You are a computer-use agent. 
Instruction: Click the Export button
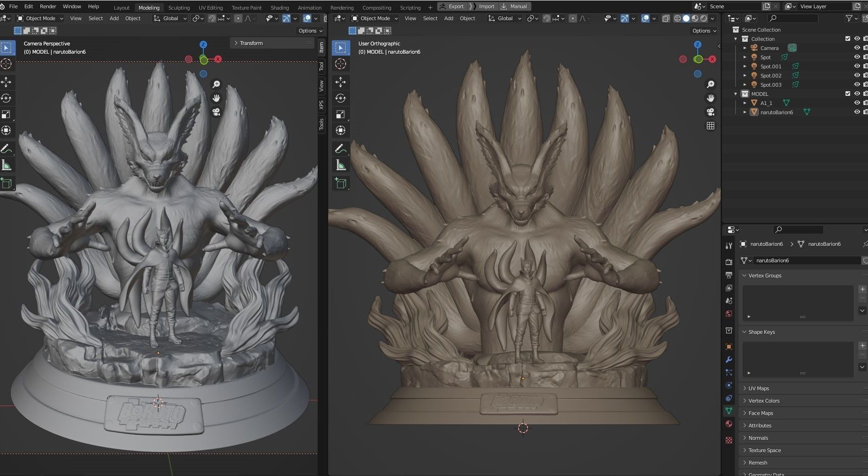452,6
